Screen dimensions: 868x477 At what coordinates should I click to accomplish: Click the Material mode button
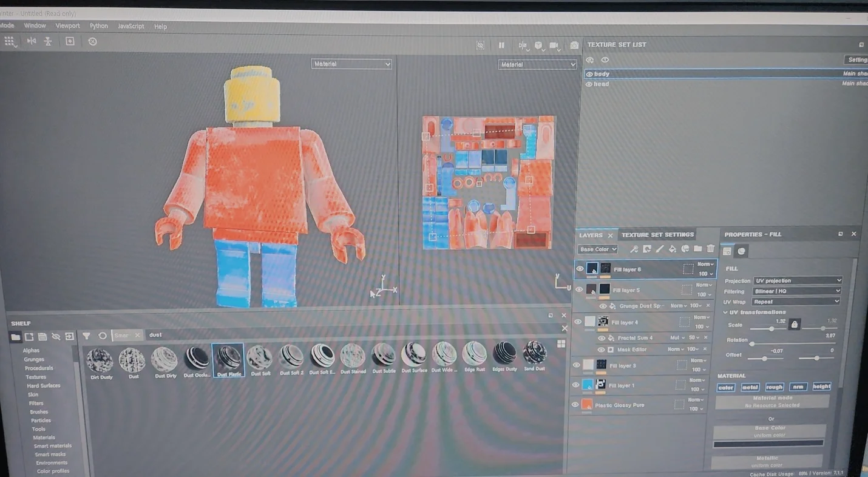pos(772,402)
